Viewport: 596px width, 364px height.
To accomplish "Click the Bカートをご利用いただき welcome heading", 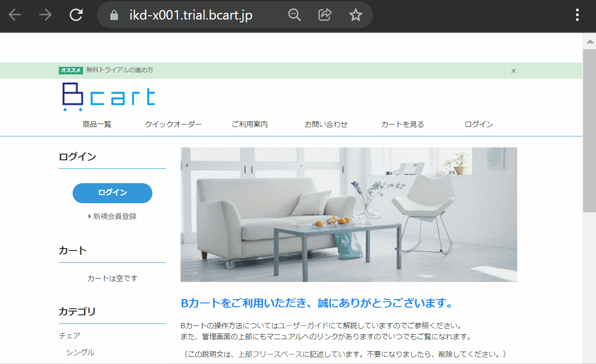I will tap(317, 303).
